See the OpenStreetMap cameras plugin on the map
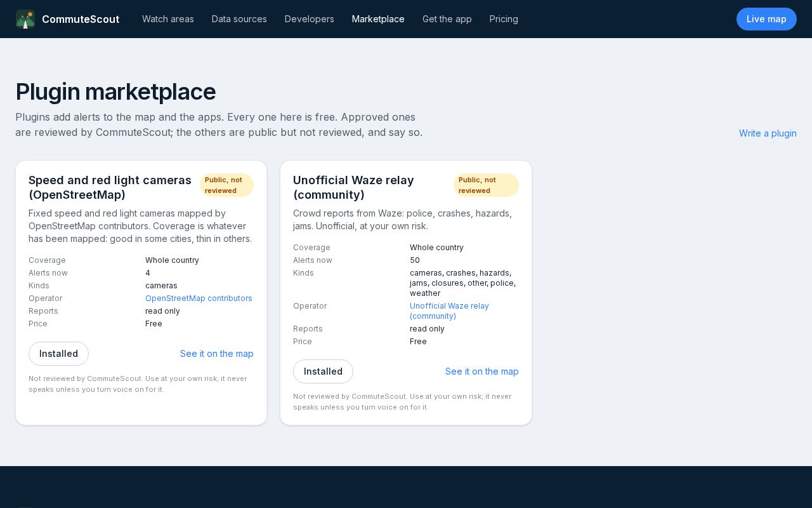 (x=217, y=354)
